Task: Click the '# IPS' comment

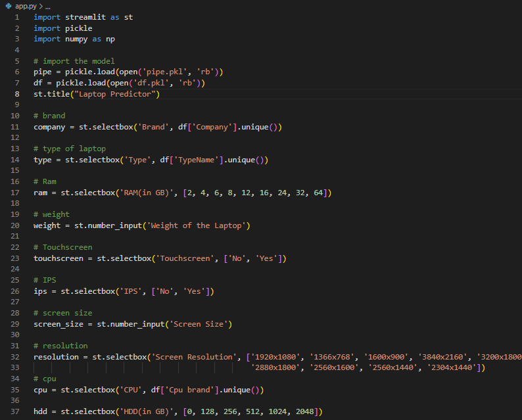Action: click(x=45, y=281)
